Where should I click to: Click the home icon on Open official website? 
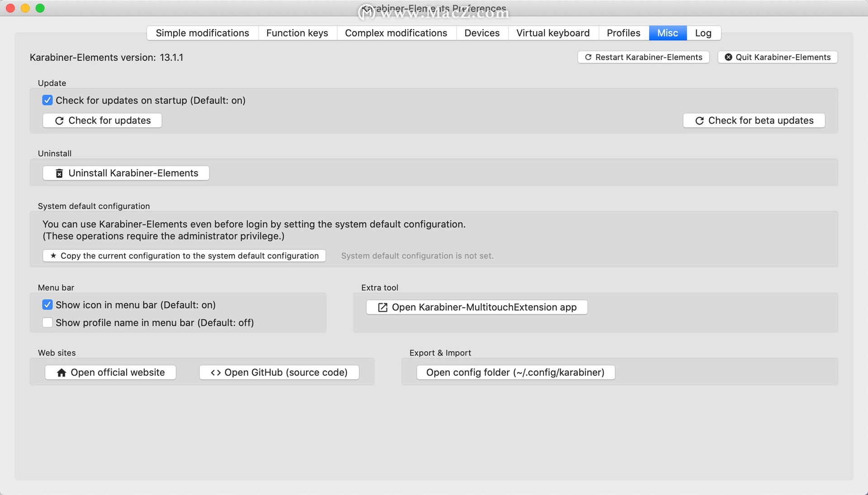coord(61,373)
